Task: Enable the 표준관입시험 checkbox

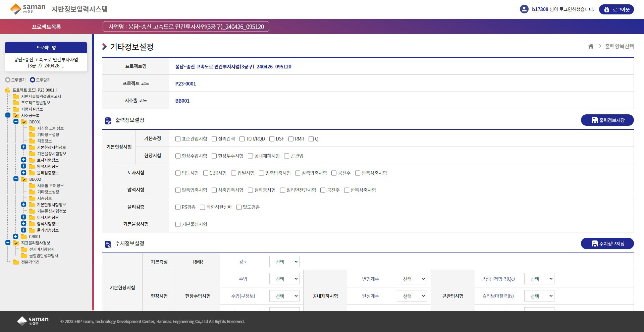Action: point(178,139)
